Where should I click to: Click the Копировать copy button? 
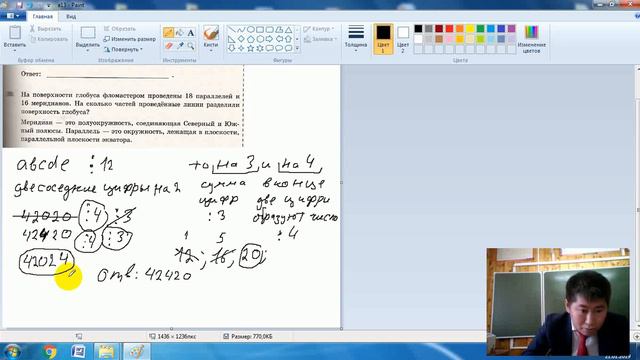(x=49, y=39)
